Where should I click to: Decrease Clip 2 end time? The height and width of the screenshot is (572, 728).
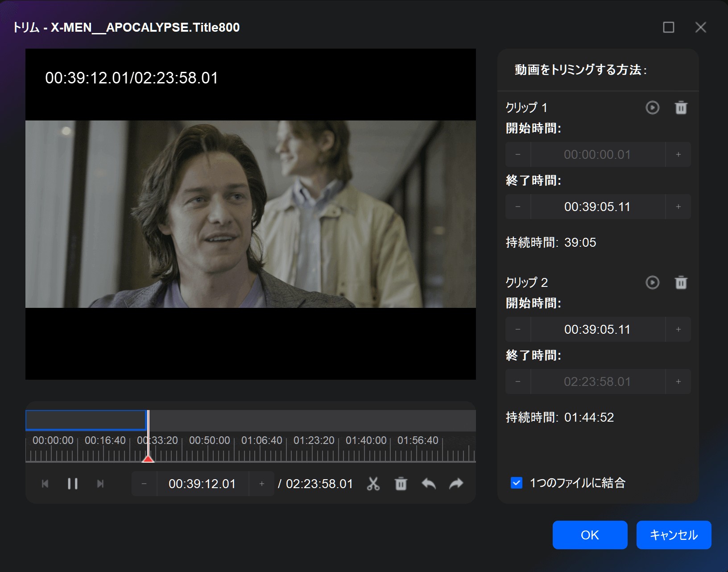(518, 381)
